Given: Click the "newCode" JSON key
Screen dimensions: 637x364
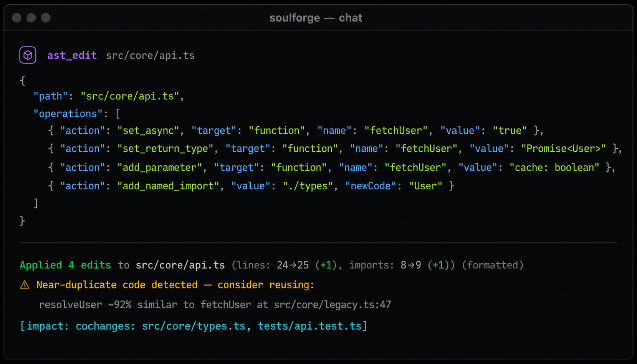Looking at the screenshot, I should (371, 186).
